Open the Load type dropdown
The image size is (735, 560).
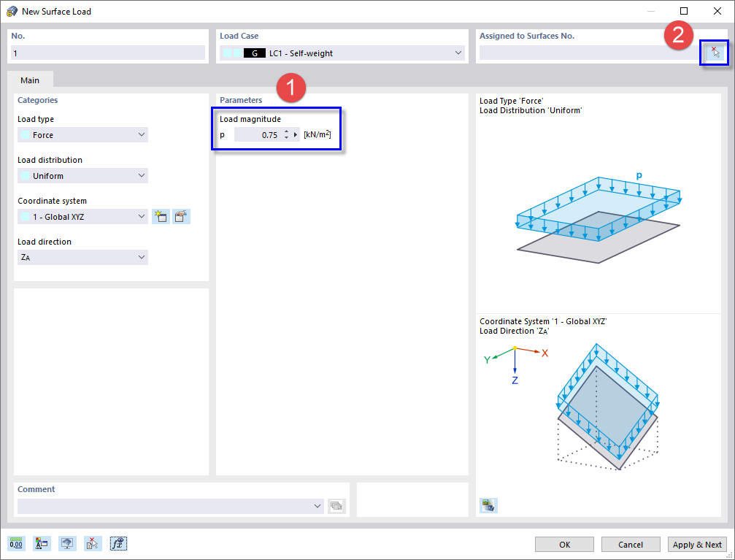[x=82, y=134]
